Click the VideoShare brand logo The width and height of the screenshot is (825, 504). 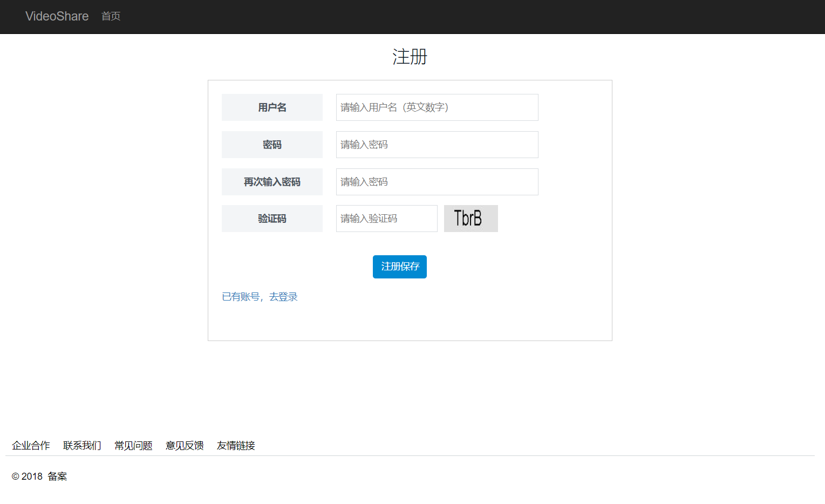(x=57, y=16)
